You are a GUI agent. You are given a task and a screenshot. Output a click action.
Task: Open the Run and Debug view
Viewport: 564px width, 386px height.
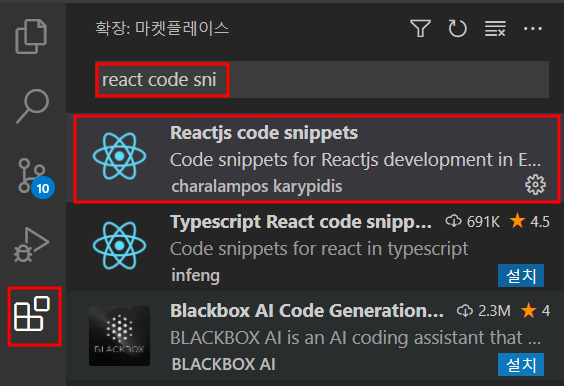[31, 244]
